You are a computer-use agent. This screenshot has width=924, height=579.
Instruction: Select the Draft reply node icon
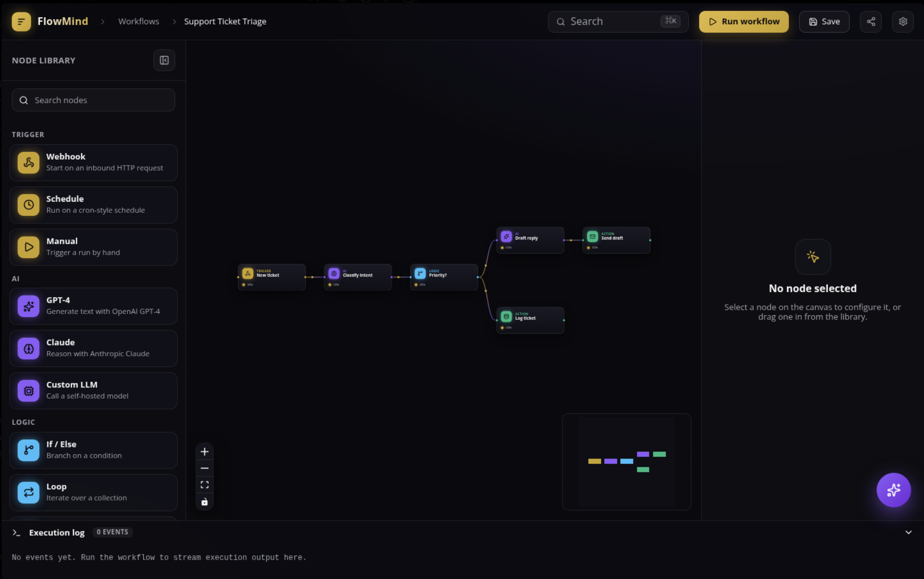pyautogui.click(x=506, y=237)
